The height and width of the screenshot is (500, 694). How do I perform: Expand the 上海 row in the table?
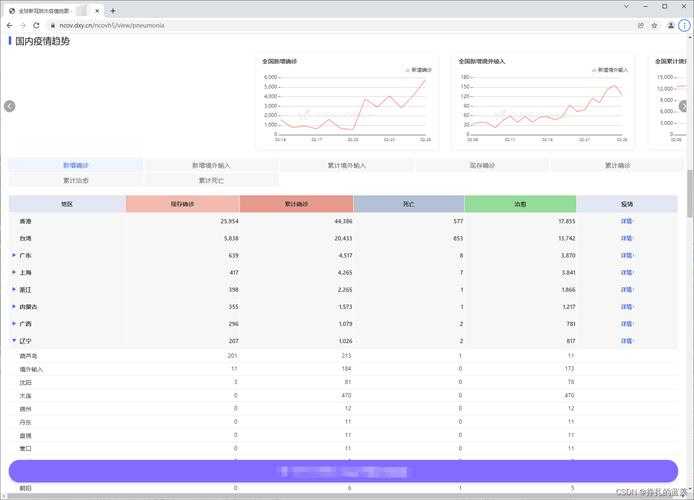(14, 272)
